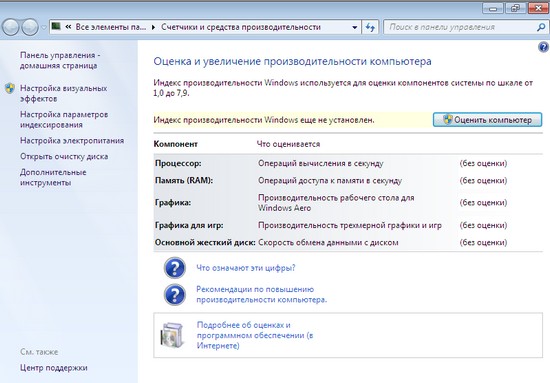Screen dimensions: 550x383
Task: Click the software box icon near 'Подробнее об оценках'
Action: 172,335
